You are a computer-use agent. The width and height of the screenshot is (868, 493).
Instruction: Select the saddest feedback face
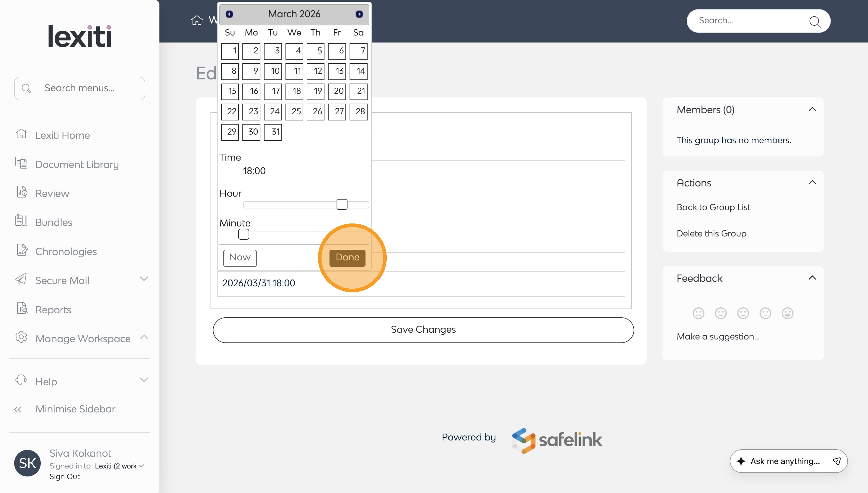coord(698,313)
